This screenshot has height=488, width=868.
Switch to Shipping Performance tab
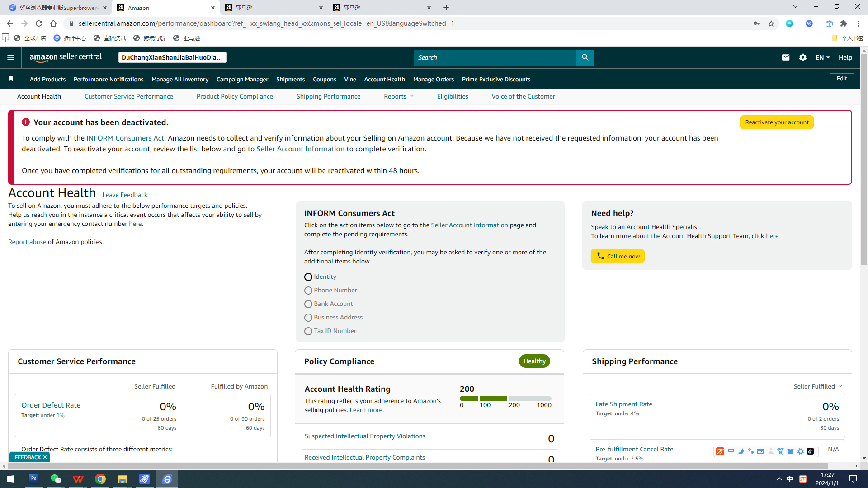[x=328, y=96]
